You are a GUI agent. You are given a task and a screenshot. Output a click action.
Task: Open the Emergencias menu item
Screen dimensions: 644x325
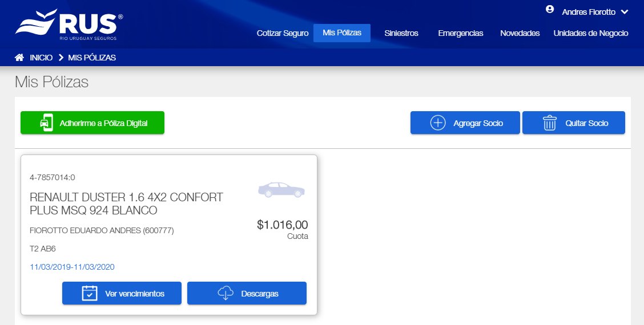461,33
